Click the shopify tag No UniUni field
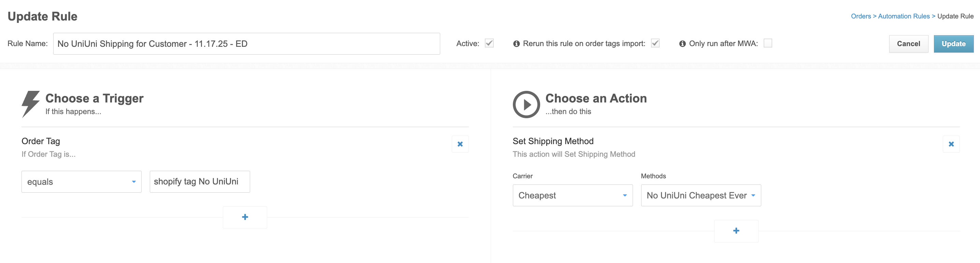The image size is (980, 263). coord(200,182)
